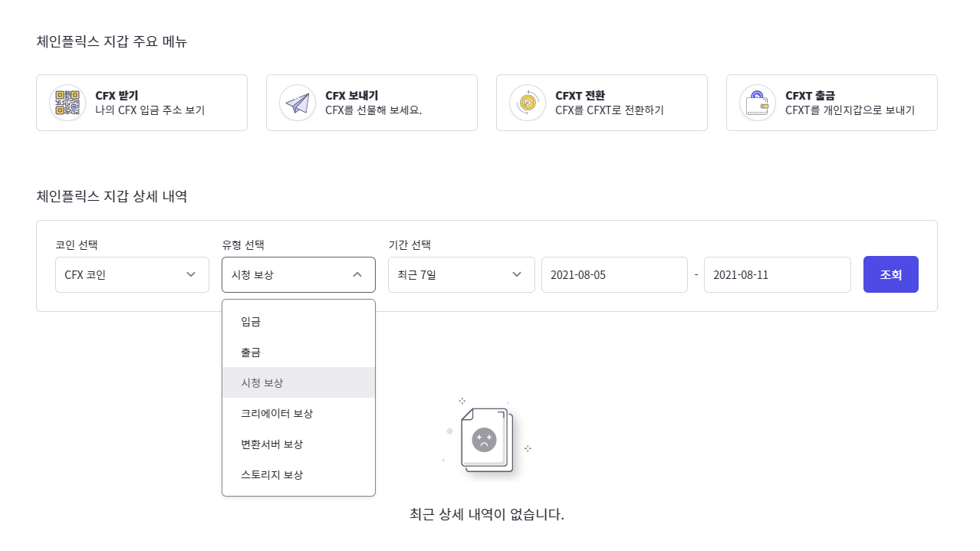Viewport: 980px width, 551px height.
Task: Click the coin conversion icon for CFXT 전환
Action: pyautogui.click(x=528, y=103)
